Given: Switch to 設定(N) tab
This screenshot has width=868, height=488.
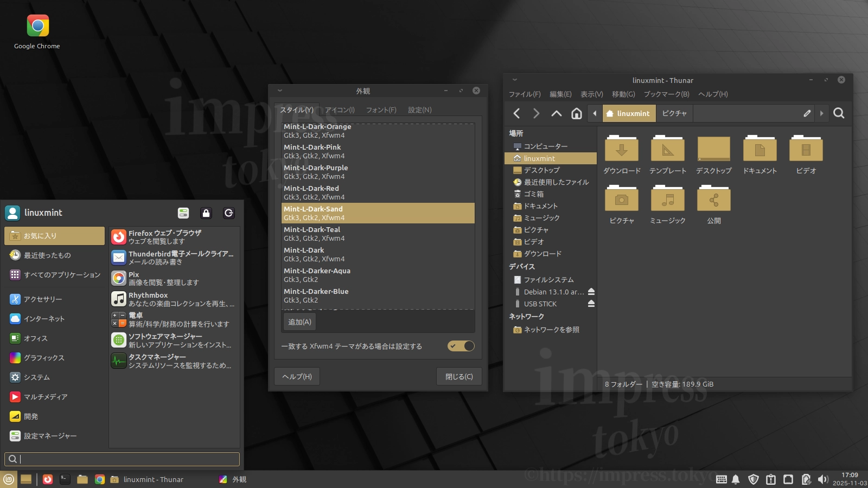Looking at the screenshot, I should pyautogui.click(x=420, y=110).
